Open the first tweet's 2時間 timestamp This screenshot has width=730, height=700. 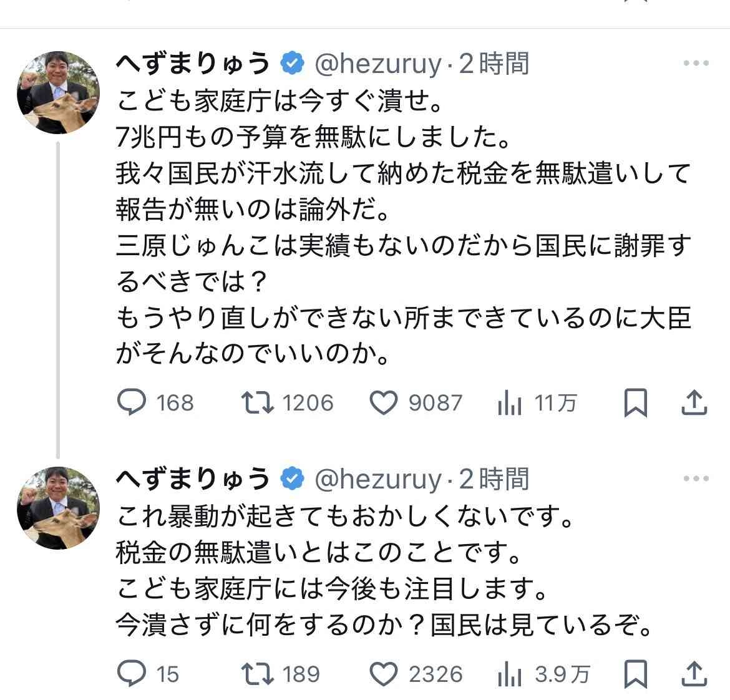[494, 64]
